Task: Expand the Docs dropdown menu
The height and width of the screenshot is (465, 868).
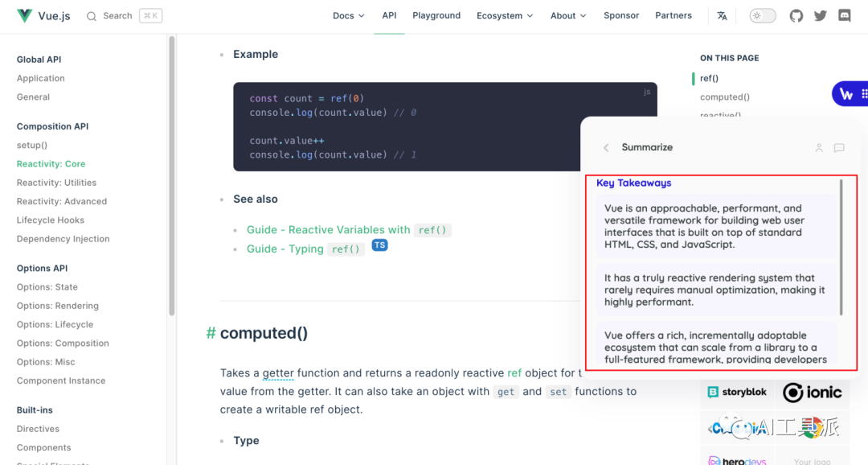Action: click(349, 16)
